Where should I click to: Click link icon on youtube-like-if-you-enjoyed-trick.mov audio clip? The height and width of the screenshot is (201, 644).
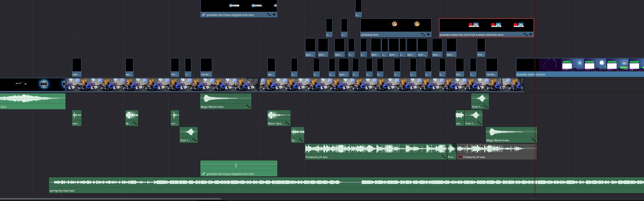coord(204,174)
